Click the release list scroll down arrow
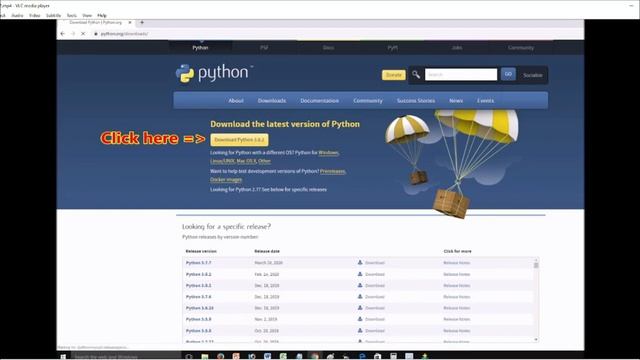The width and height of the screenshot is (640, 360). [x=536, y=339]
